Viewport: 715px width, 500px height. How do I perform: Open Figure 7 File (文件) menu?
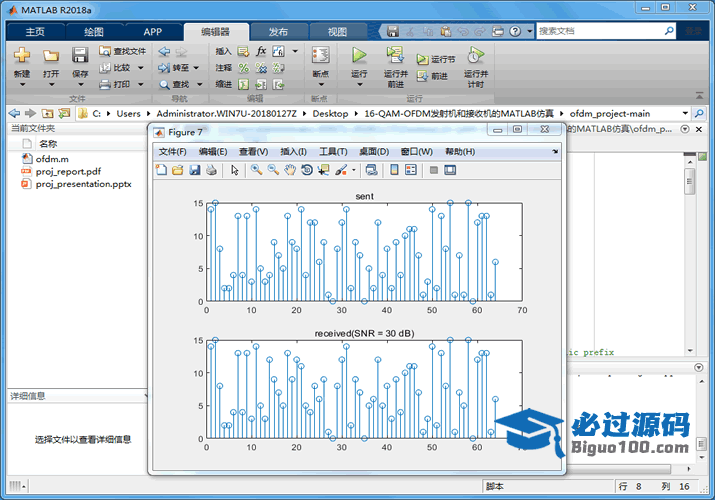(172, 152)
